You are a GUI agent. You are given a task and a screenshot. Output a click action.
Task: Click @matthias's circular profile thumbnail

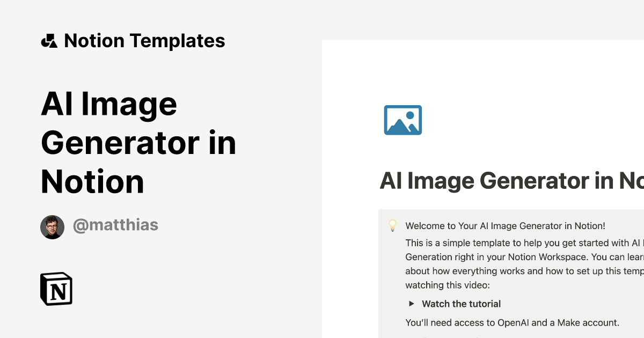coord(52,226)
